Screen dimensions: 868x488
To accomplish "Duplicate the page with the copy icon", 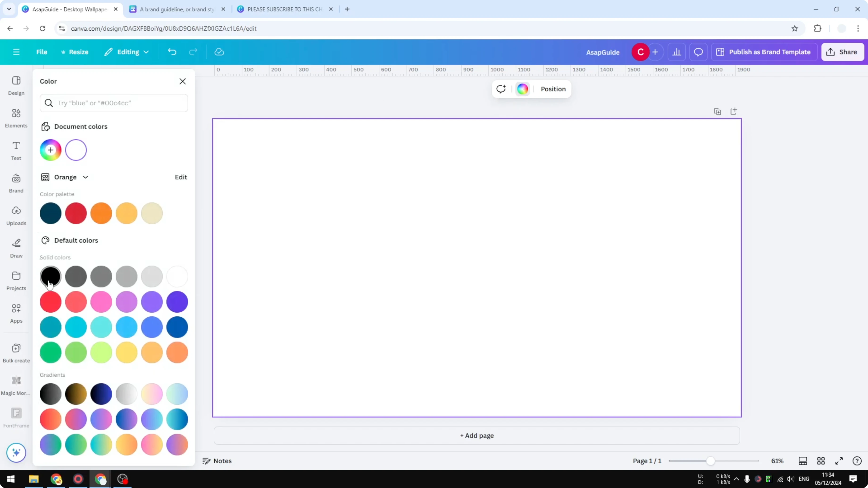I will [x=717, y=111].
